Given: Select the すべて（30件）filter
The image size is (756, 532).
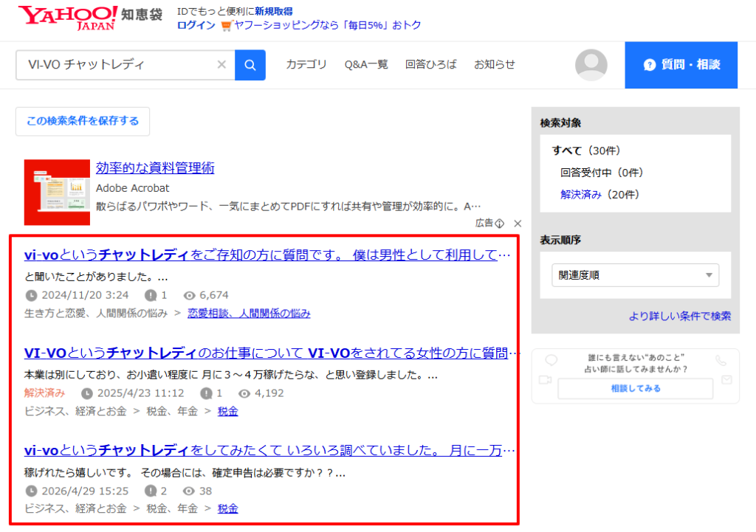Looking at the screenshot, I should pos(585,151).
